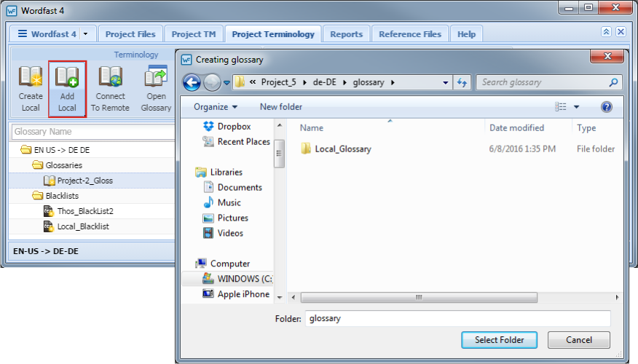Viewport: 638px width, 364px height.
Task: Select Apple iPhone device
Action: [236, 294]
